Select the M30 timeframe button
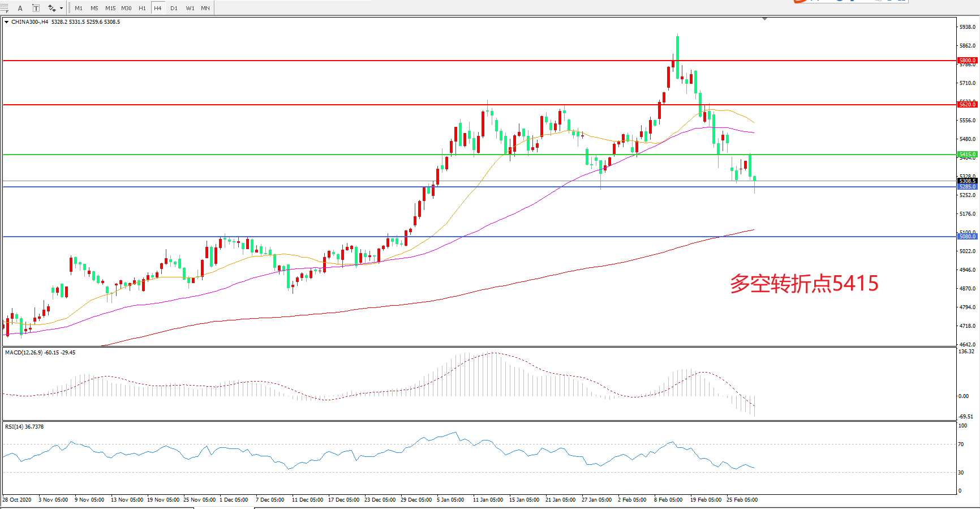This screenshot has height=509, width=980. pos(126,8)
